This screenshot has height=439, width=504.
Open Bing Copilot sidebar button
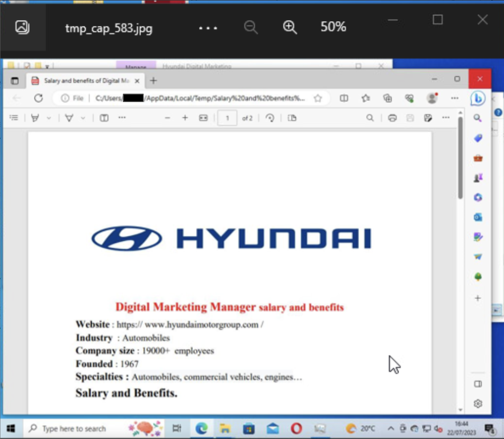[x=478, y=98]
